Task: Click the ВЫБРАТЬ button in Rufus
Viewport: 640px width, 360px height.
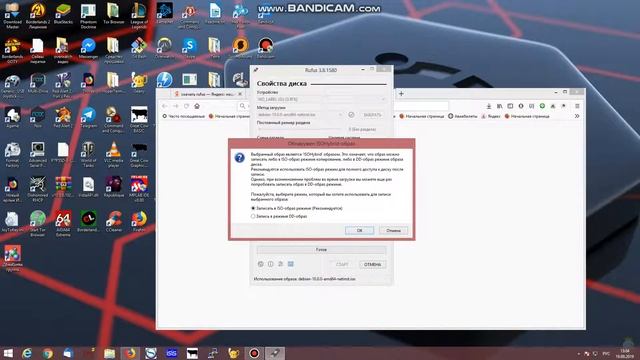Action: 372,115
